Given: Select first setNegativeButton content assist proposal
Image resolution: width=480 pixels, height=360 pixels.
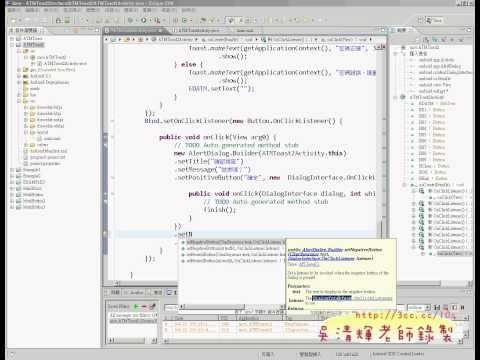Looking at the screenshot, I should [233, 242].
